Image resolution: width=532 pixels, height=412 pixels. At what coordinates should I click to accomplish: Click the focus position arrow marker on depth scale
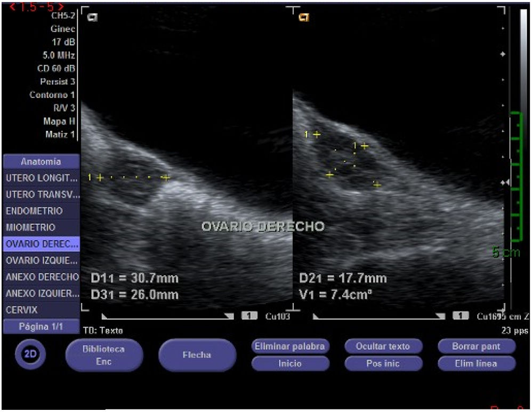tap(505, 182)
